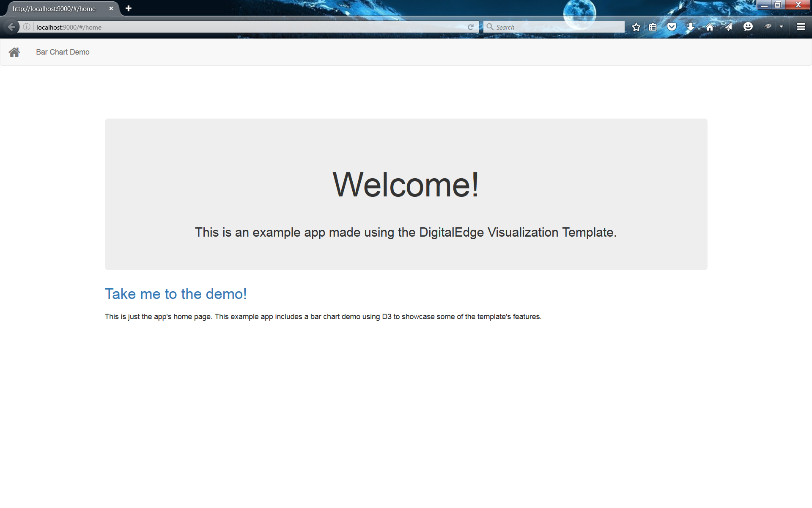Open a new tab with plus button

(129, 8)
